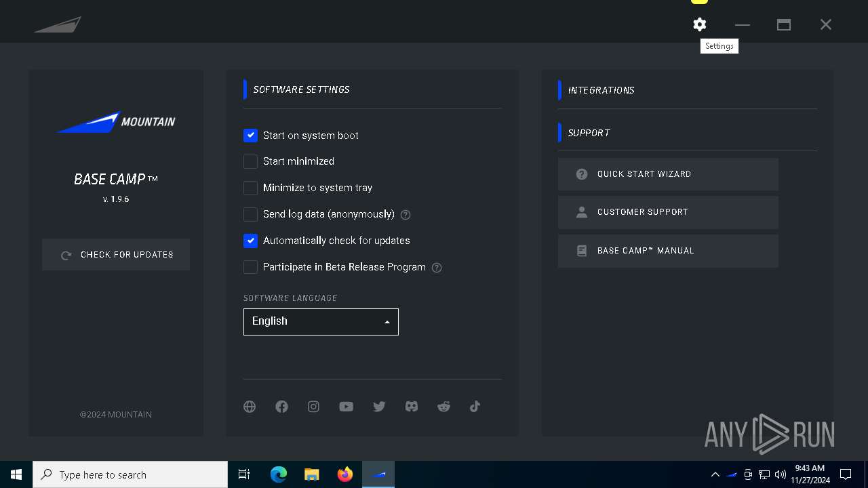Open the YouTube social link icon
The height and width of the screenshot is (488, 868).
346,407
